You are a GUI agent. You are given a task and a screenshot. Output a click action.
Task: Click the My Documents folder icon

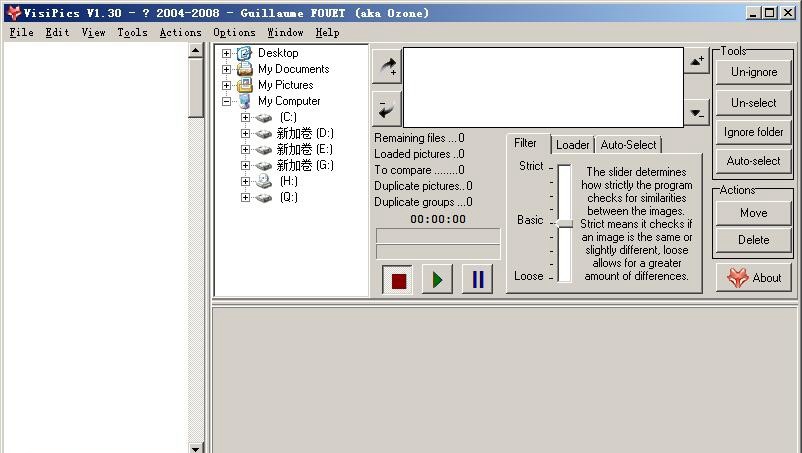click(244, 69)
